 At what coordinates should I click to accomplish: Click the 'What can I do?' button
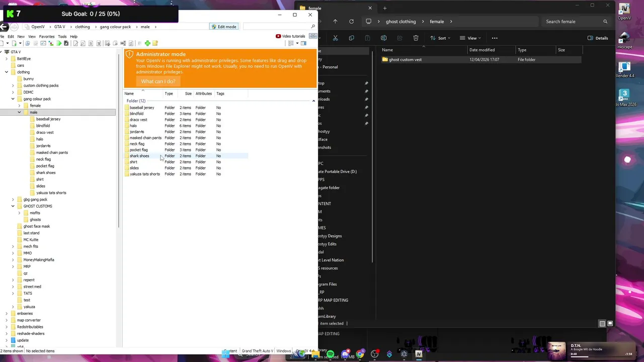(x=158, y=81)
